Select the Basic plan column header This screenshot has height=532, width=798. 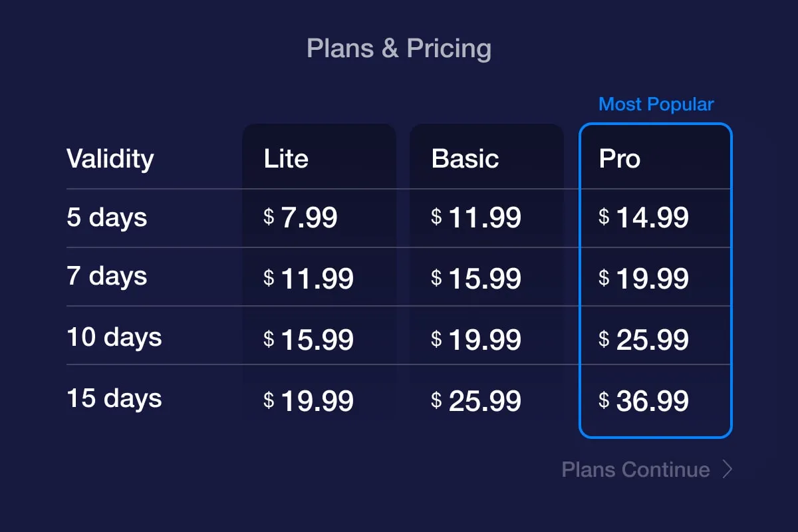[465, 159]
